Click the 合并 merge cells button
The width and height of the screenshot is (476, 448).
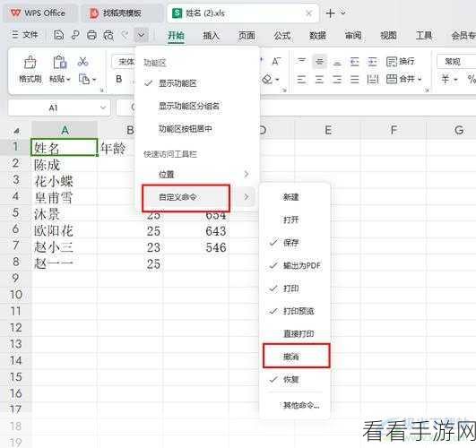[x=400, y=79]
